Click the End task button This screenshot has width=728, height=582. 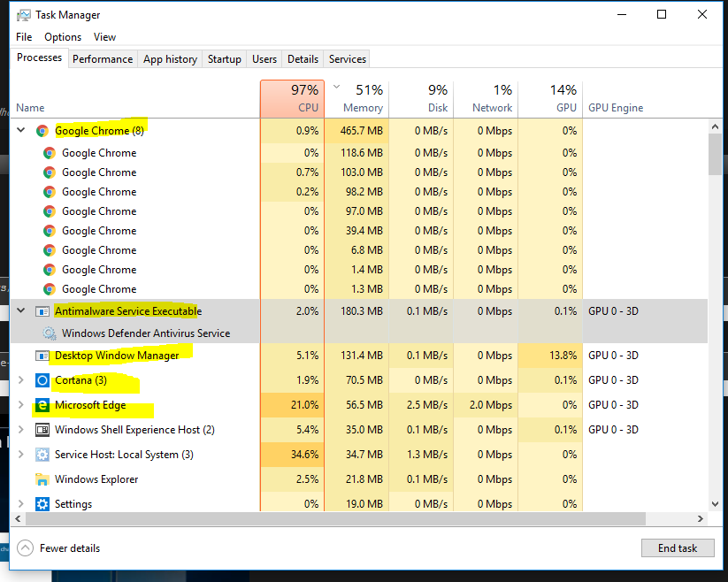[678, 548]
